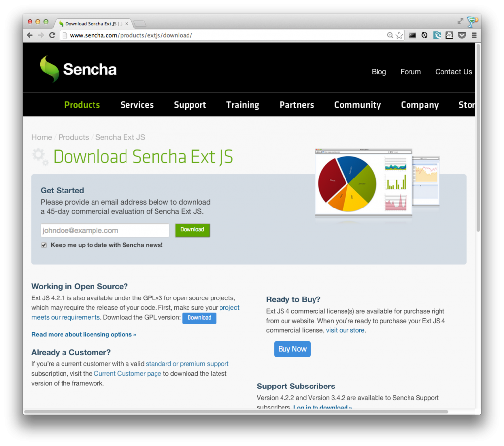
Task: Click the zoom magnifier icon in address bar
Action: tap(390, 35)
